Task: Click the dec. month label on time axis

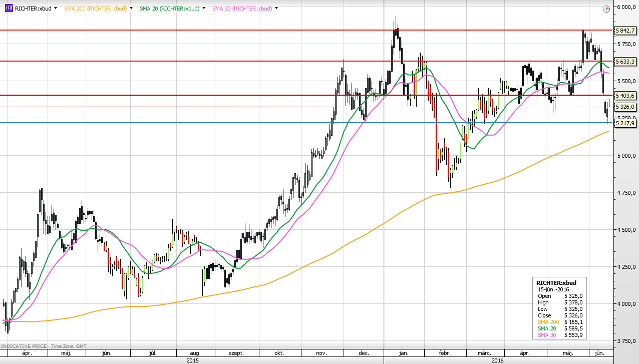Action: click(364, 353)
